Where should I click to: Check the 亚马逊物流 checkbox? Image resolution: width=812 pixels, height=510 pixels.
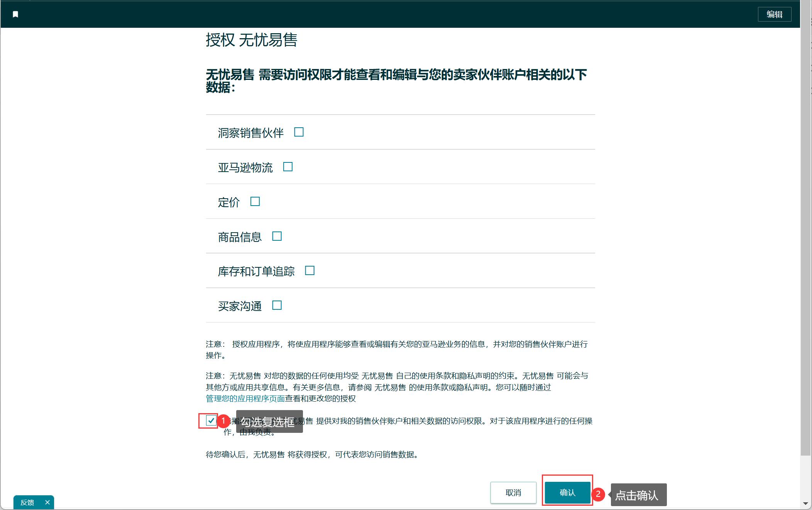click(x=288, y=167)
